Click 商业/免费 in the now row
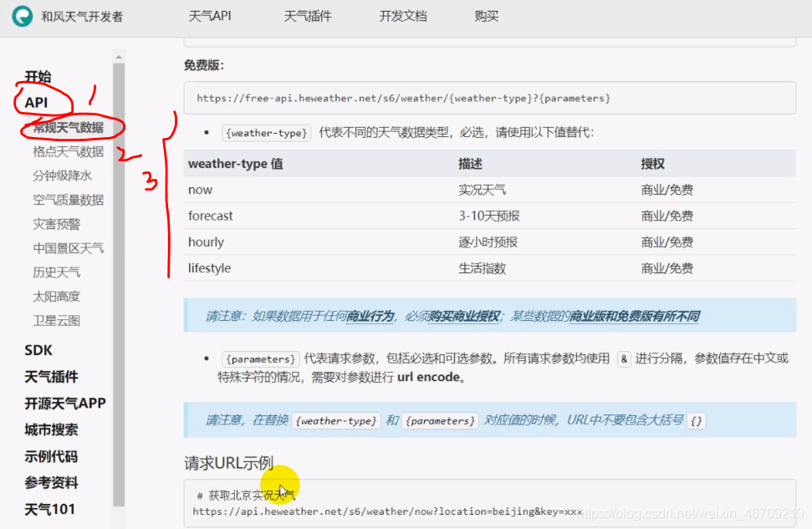The height and width of the screenshot is (529, 812). [x=667, y=190]
